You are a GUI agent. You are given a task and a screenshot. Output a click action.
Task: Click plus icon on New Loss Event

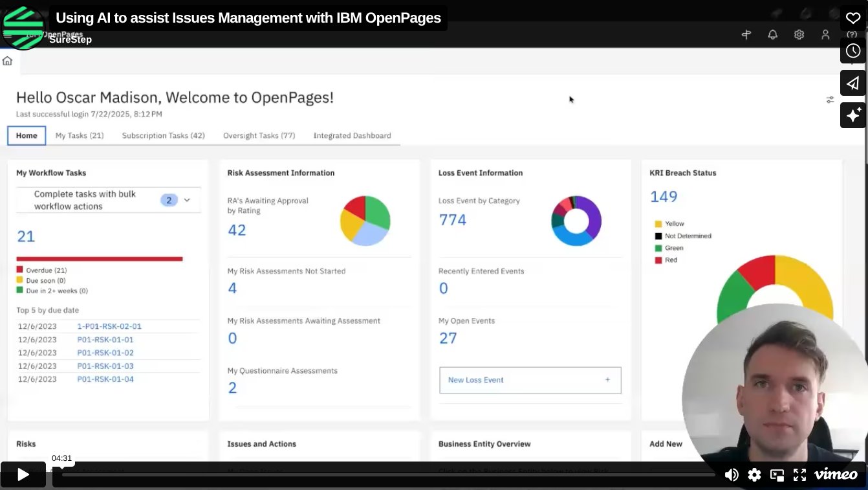pyautogui.click(x=607, y=380)
